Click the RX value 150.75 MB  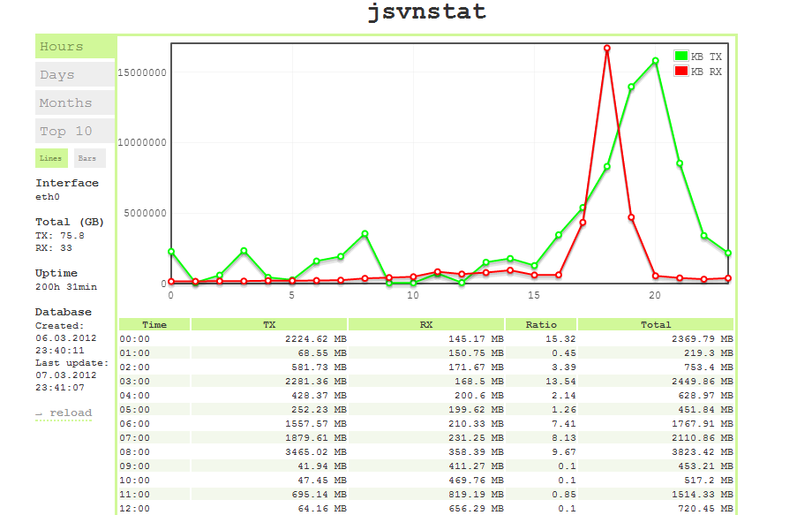pos(476,352)
